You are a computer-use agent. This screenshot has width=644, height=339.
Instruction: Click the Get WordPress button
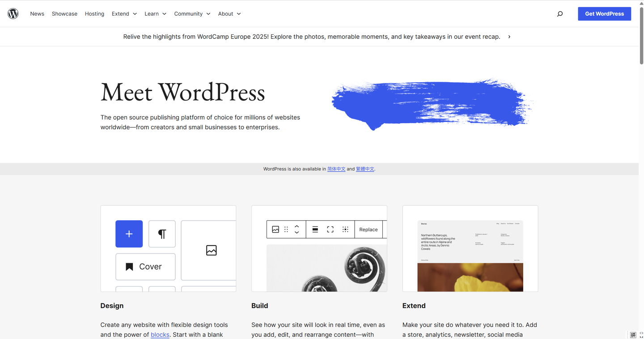604,14
